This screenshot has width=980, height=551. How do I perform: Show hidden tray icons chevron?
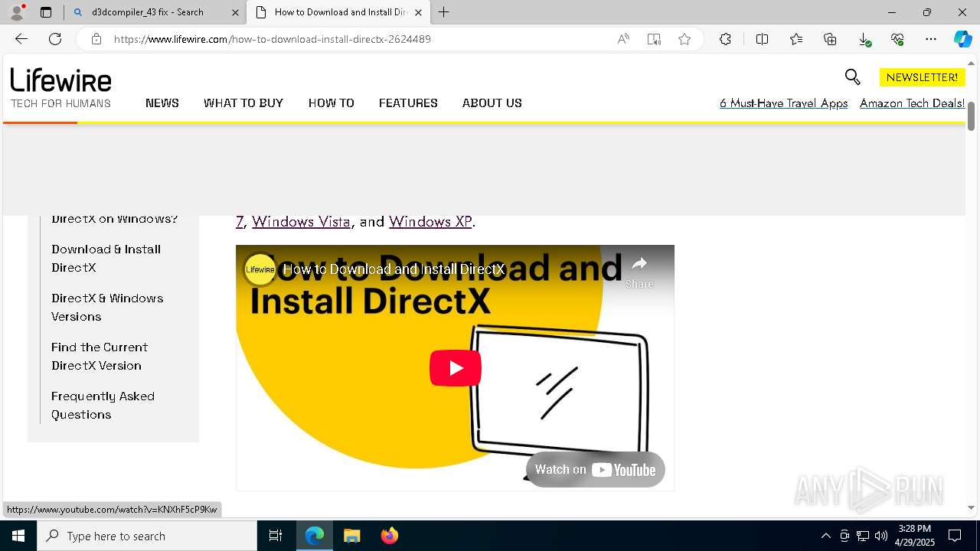tap(825, 536)
